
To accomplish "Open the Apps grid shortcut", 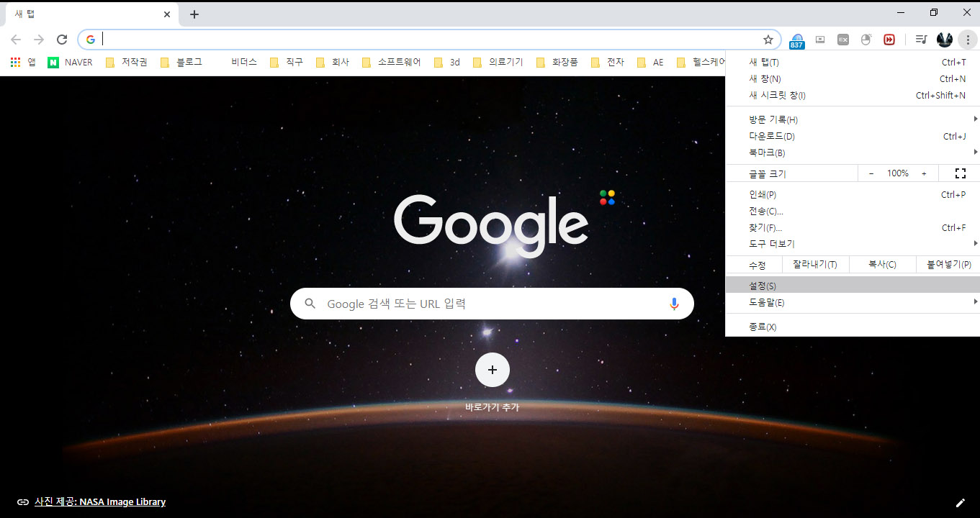I will pyautogui.click(x=22, y=63).
